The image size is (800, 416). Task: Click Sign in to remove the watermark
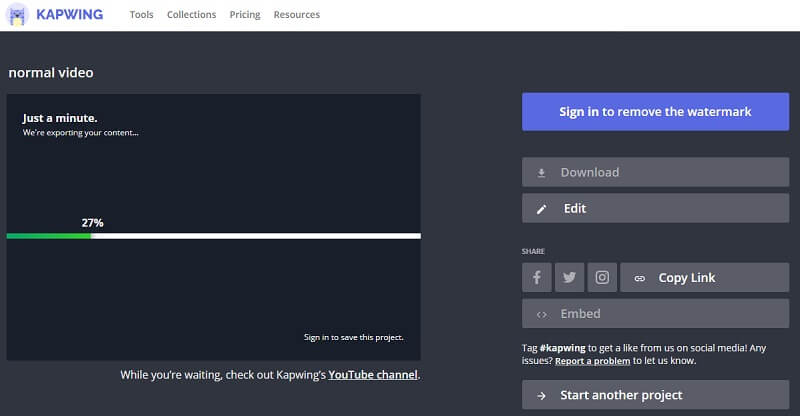point(655,112)
